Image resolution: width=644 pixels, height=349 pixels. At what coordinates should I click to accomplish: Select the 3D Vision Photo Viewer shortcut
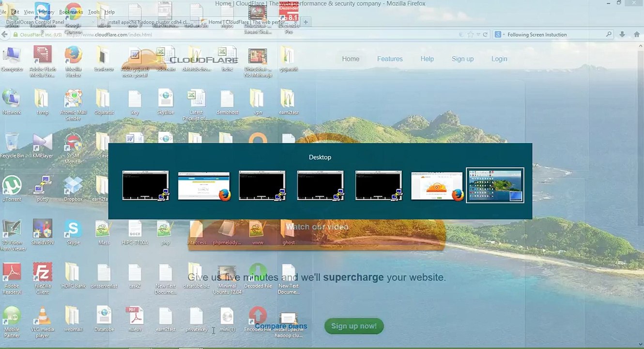pos(12,236)
